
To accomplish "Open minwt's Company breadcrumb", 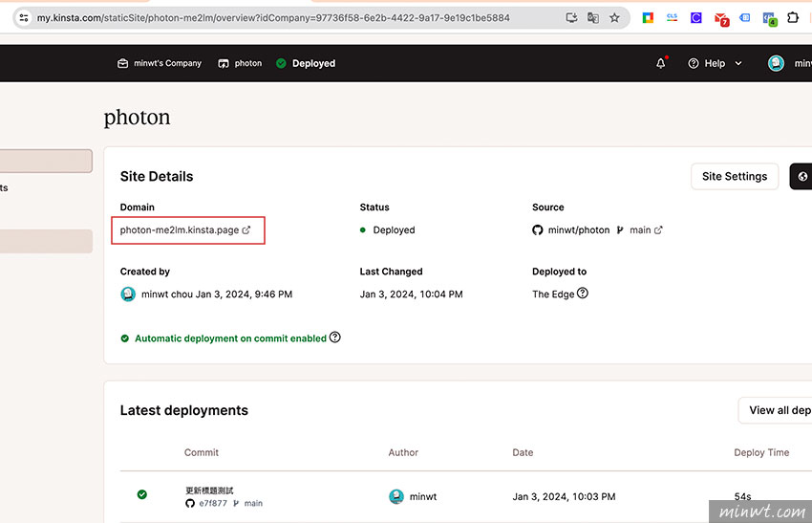I will [160, 63].
